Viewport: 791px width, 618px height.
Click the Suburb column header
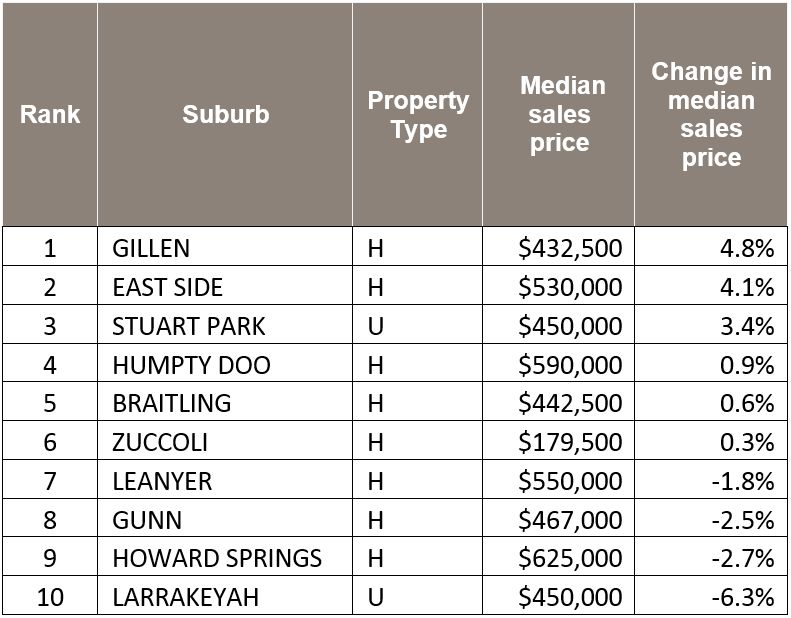pyautogui.click(x=225, y=114)
